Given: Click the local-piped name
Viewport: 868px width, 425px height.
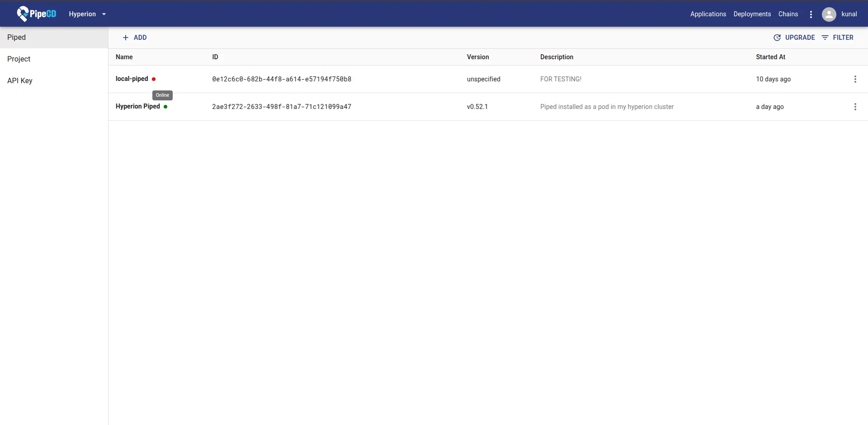Looking at the screenshot, I should coord(132,79).
